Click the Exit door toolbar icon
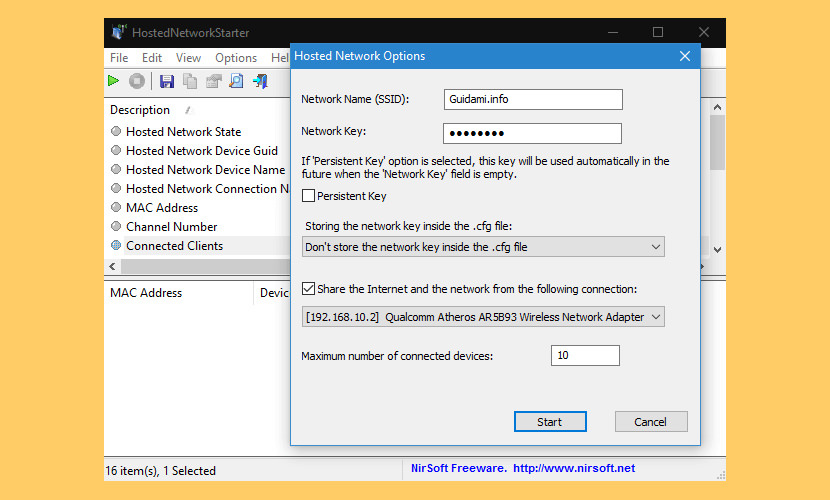The width and height of the screenshot is (830, 500). coord(260,81)
